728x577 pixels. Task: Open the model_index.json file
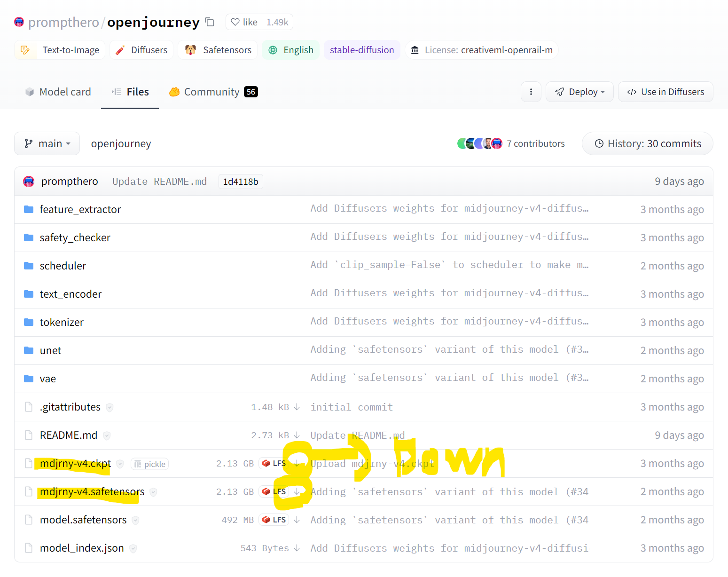tap(82, 548)
